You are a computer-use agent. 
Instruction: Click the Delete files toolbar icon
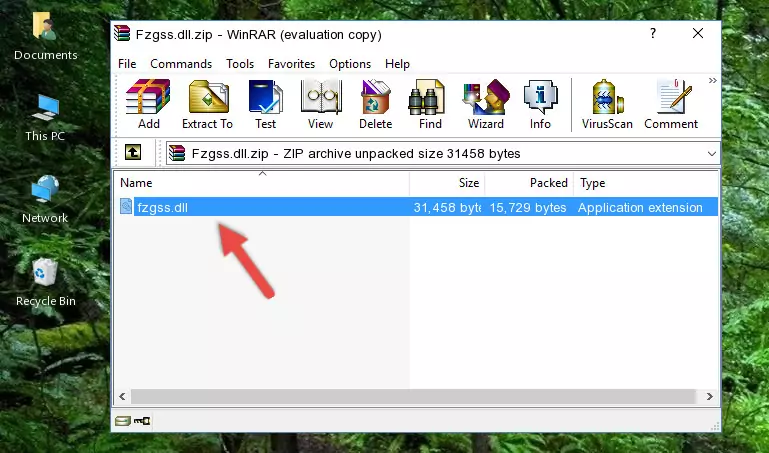pos(376,104)
